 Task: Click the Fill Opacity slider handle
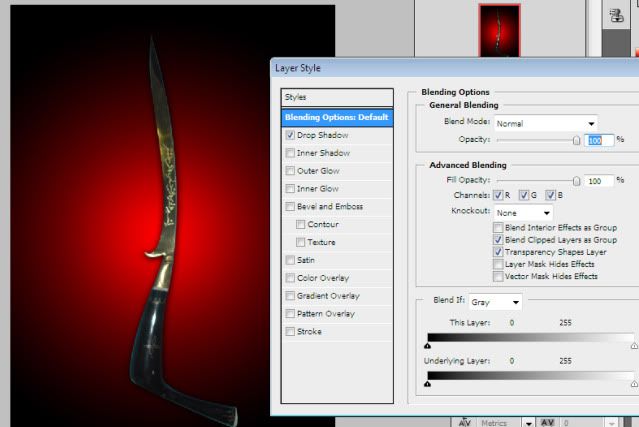pyautogui.click(x=576, y=181)
